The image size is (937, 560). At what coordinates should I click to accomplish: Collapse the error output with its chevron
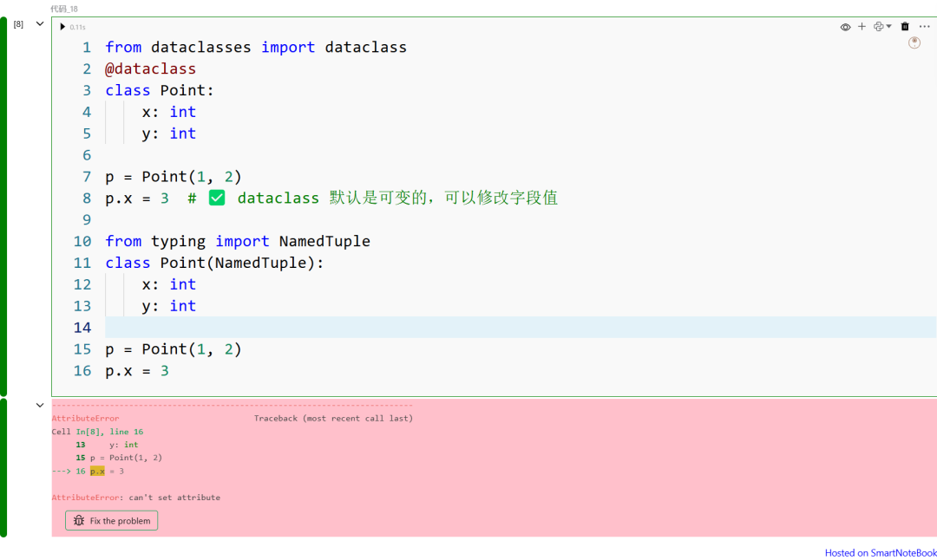40,404
